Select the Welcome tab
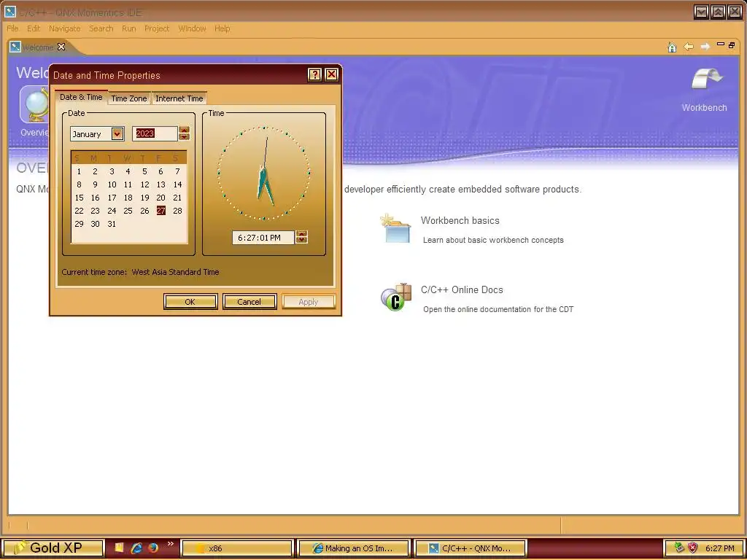The height and width of the screenshot is (560, 747). click(38, 47)
